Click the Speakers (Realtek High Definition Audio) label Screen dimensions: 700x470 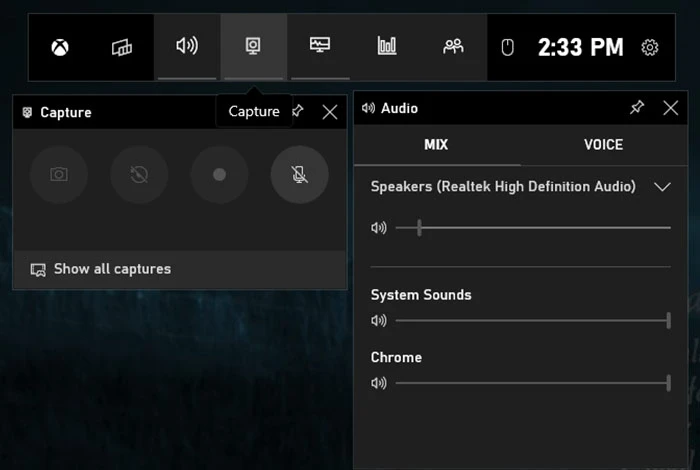[503, 187]
